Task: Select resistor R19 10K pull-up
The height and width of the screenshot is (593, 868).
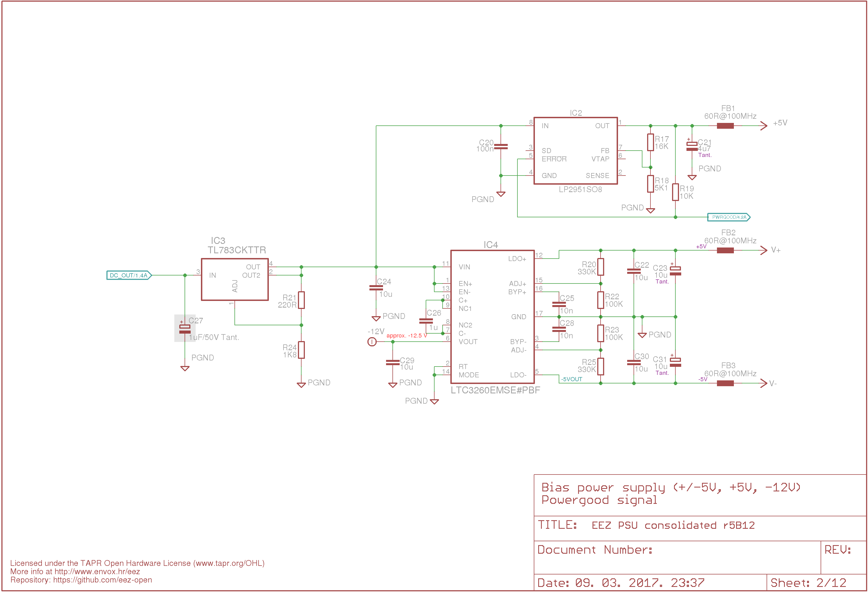Action: point(675,192)
